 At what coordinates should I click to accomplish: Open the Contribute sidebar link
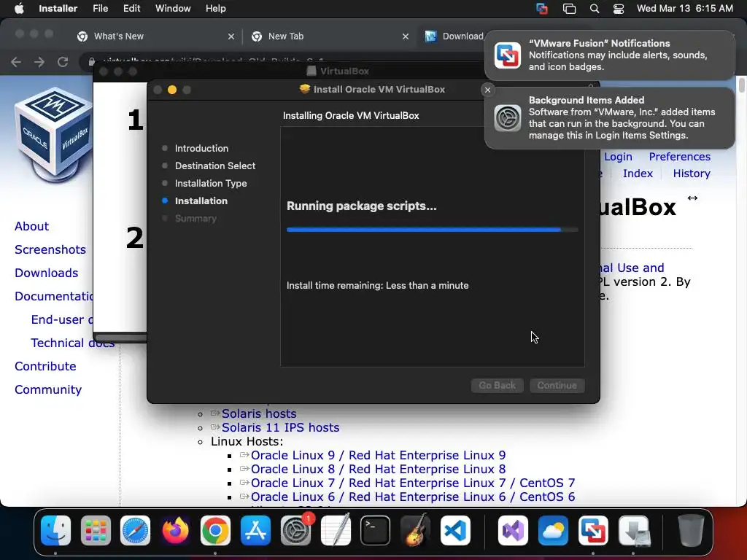[x=45, y=366]
